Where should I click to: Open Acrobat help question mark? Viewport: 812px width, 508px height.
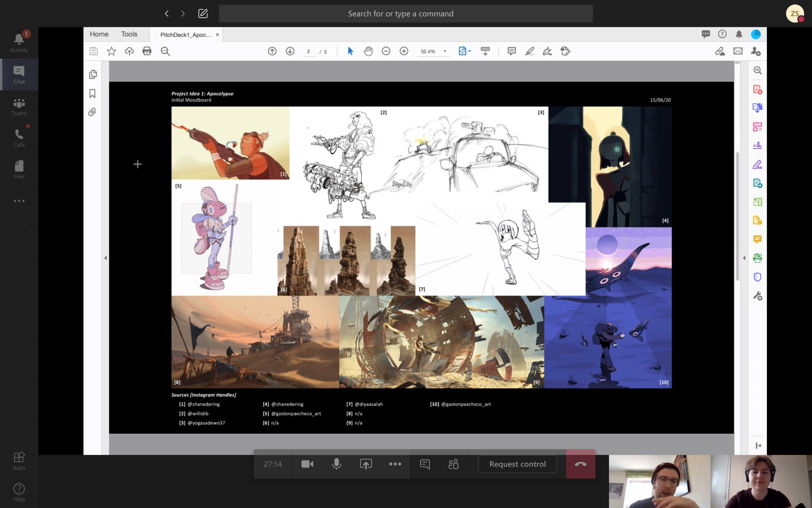[722, 34]
